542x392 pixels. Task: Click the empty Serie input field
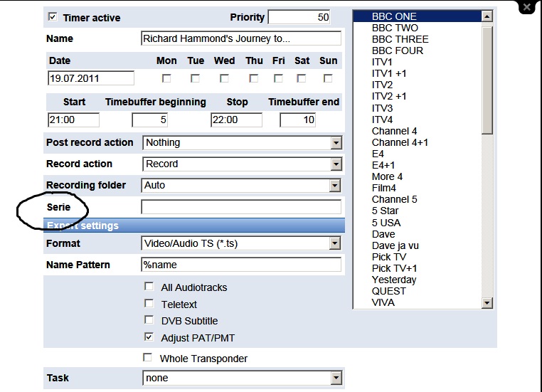(x=241, y=207)
